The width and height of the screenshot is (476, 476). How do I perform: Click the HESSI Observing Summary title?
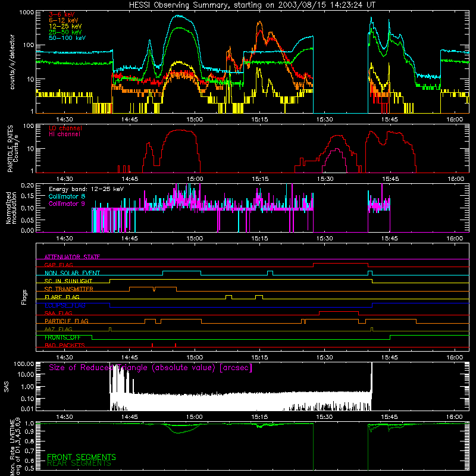click(x=252, y=5)
